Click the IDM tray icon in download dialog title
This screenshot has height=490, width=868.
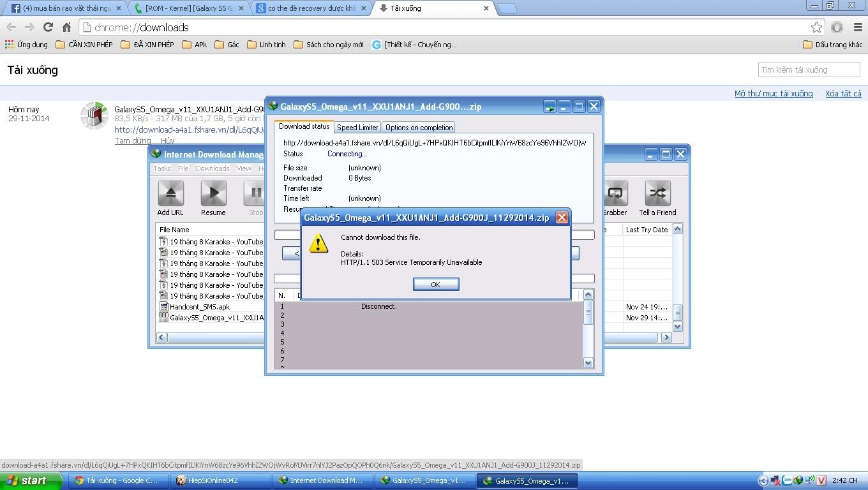click(273, 107)
